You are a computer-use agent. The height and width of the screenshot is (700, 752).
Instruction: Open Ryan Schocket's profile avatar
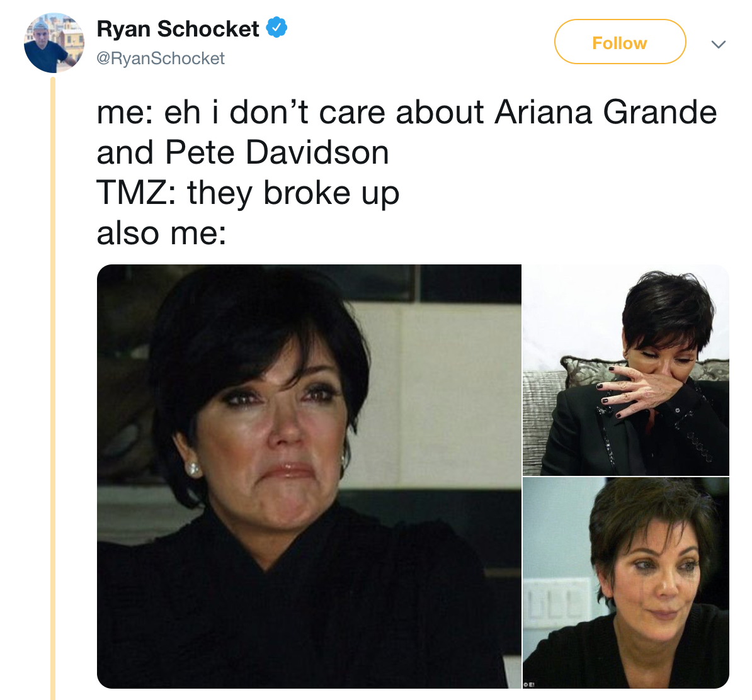click(54, 43)
